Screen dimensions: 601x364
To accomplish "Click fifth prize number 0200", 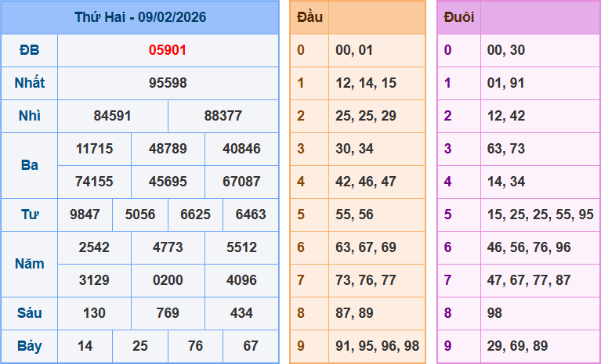I will click(168, 280).
